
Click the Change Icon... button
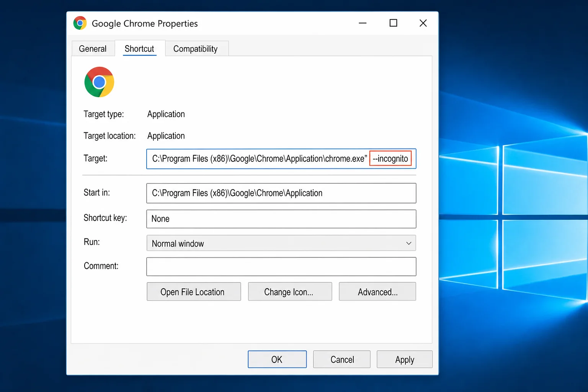coord(290,292)
